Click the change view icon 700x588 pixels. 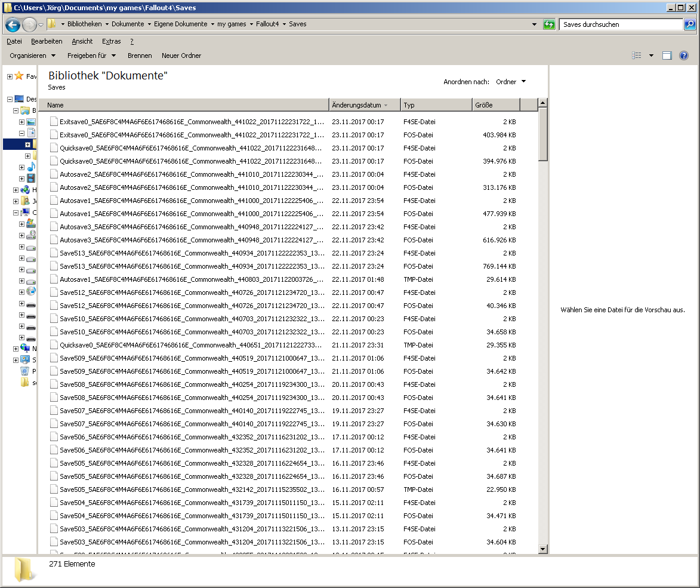(637, 56)
